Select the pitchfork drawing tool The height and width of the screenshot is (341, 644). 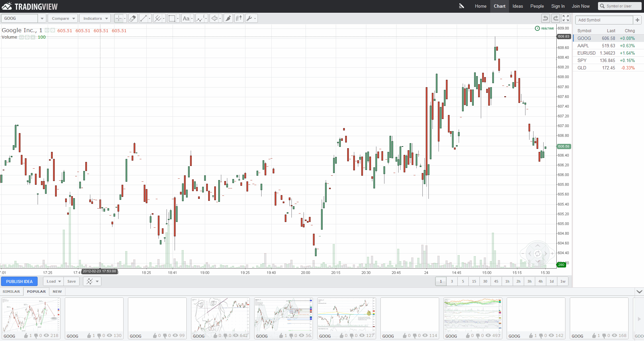pos(157,18)
